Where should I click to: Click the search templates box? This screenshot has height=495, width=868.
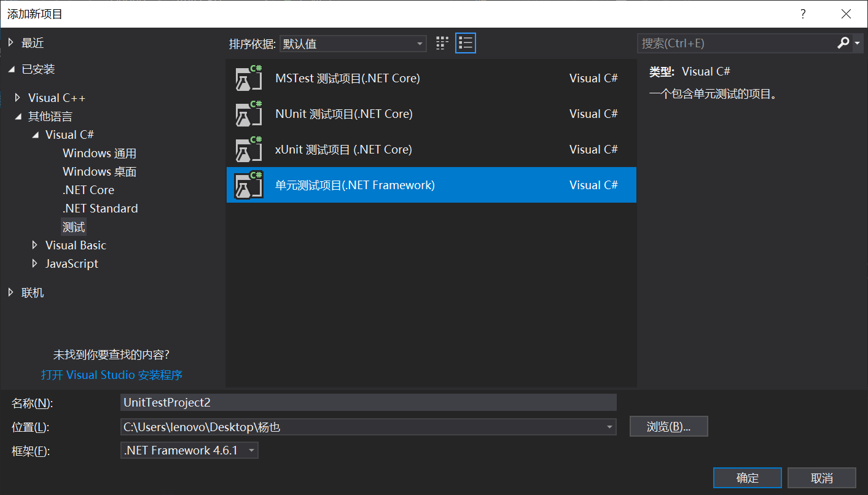click(x=736, y=44)
